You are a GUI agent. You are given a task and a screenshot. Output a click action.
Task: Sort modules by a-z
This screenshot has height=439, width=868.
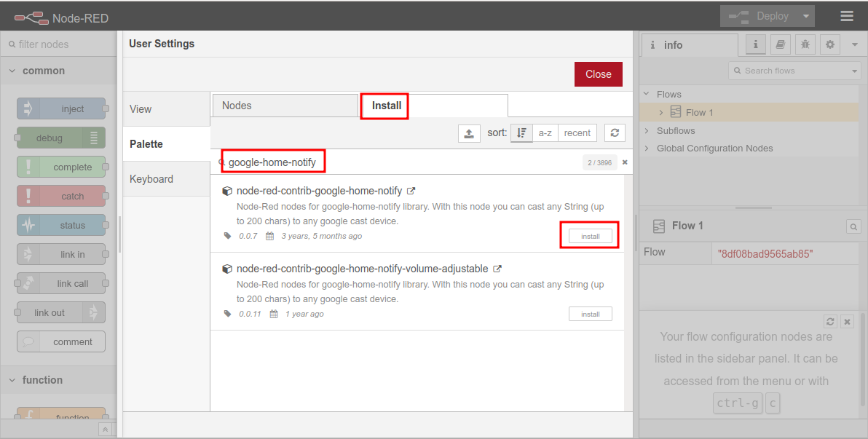[545, 133]
